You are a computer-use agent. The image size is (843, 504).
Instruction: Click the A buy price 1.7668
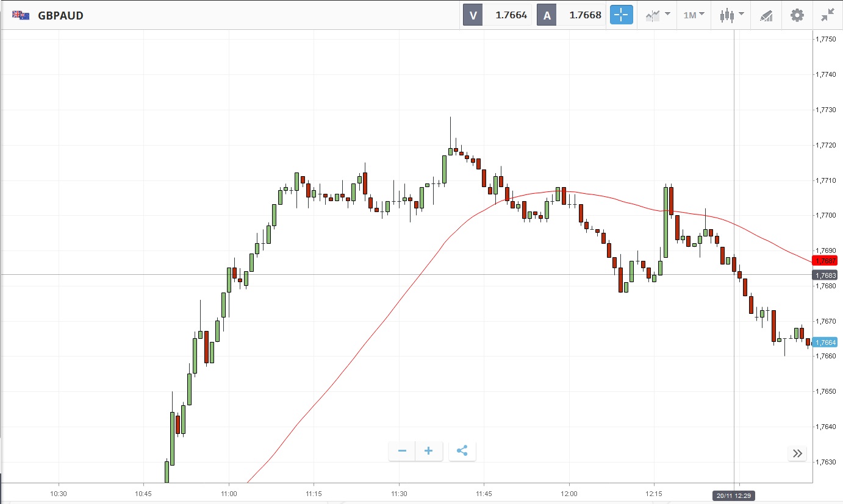[x=585, y=15]
